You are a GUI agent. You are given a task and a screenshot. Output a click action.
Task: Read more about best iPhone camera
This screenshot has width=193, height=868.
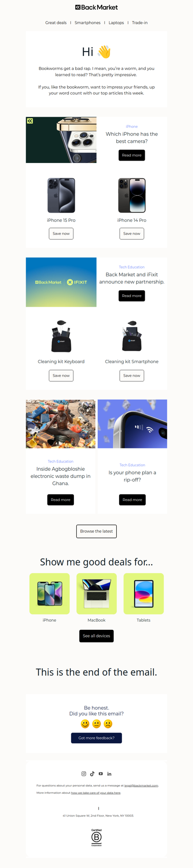[x=132, y=155]
